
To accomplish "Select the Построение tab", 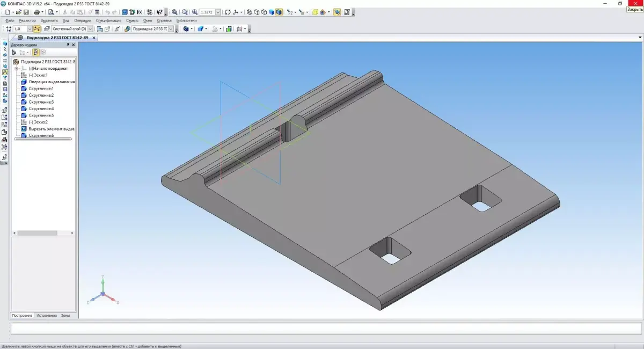I will pos(23,315).
